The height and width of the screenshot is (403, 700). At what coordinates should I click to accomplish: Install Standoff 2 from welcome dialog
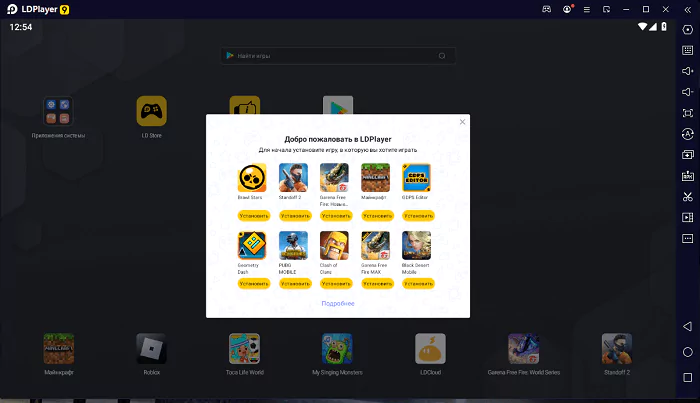coord(295,216)
